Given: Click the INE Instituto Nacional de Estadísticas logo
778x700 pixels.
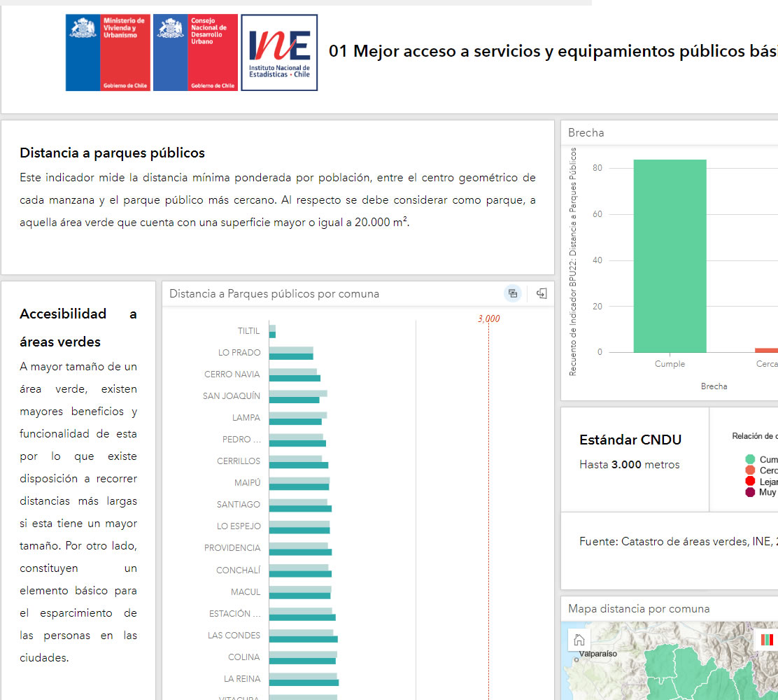Looking at the screenshot, I should (279, 52).
